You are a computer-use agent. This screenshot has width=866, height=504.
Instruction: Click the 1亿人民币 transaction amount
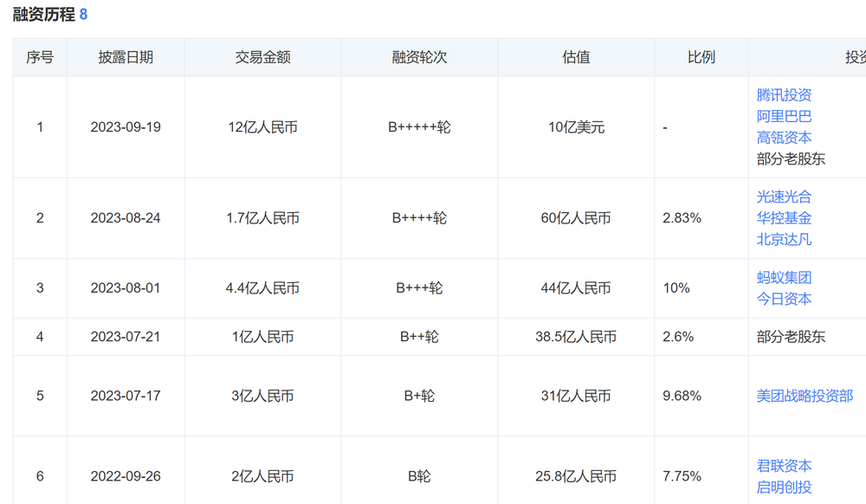click(262, 337)
